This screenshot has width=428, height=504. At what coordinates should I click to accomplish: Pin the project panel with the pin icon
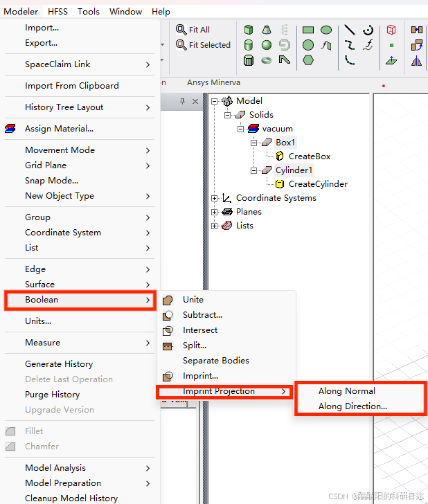click(182, 101)
